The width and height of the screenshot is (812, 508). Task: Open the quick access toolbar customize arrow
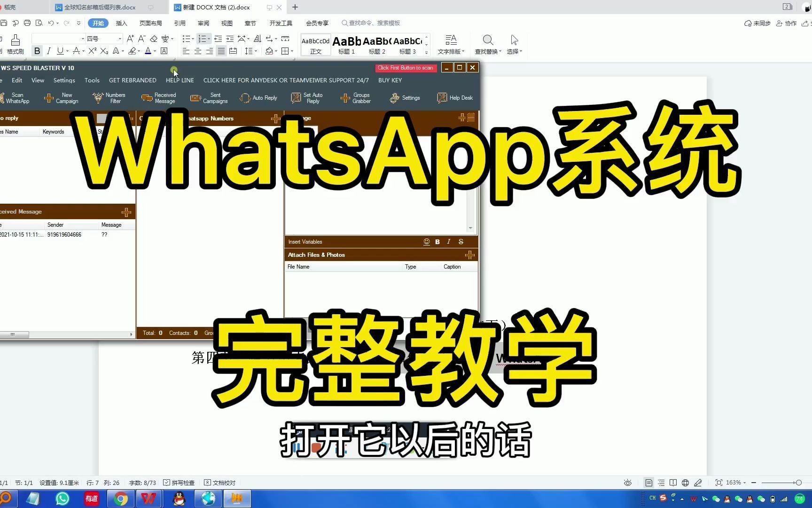(x=78, y=23)
